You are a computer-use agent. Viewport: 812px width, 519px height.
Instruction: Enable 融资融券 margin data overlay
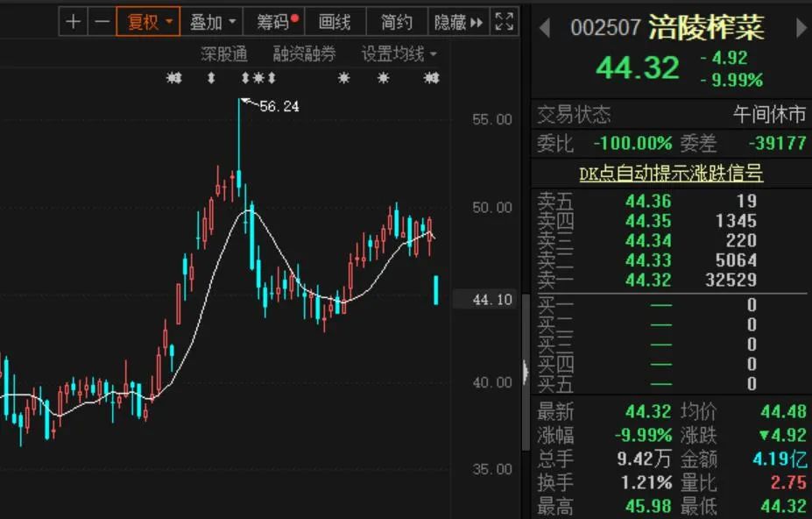coord(303,53)
